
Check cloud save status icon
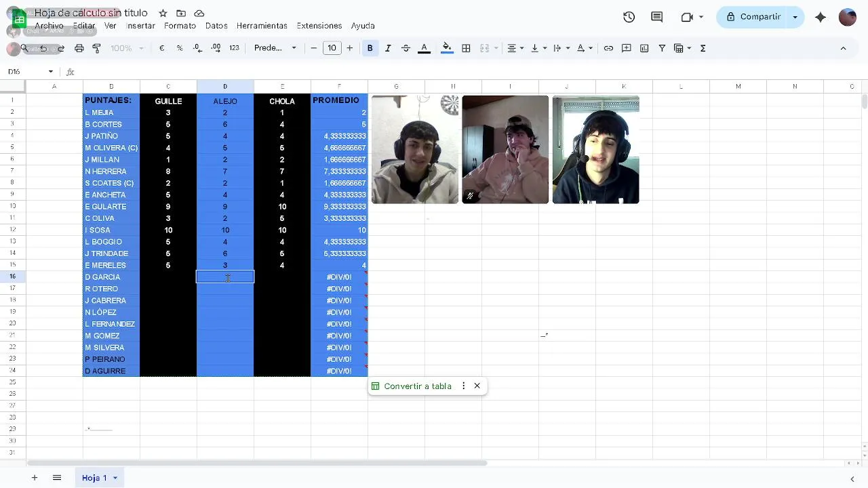(x=199, y=14)
